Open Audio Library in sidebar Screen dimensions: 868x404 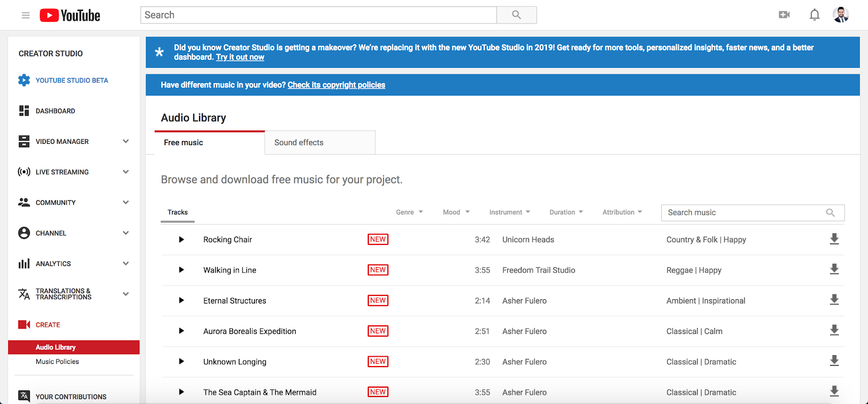(74, 348)
